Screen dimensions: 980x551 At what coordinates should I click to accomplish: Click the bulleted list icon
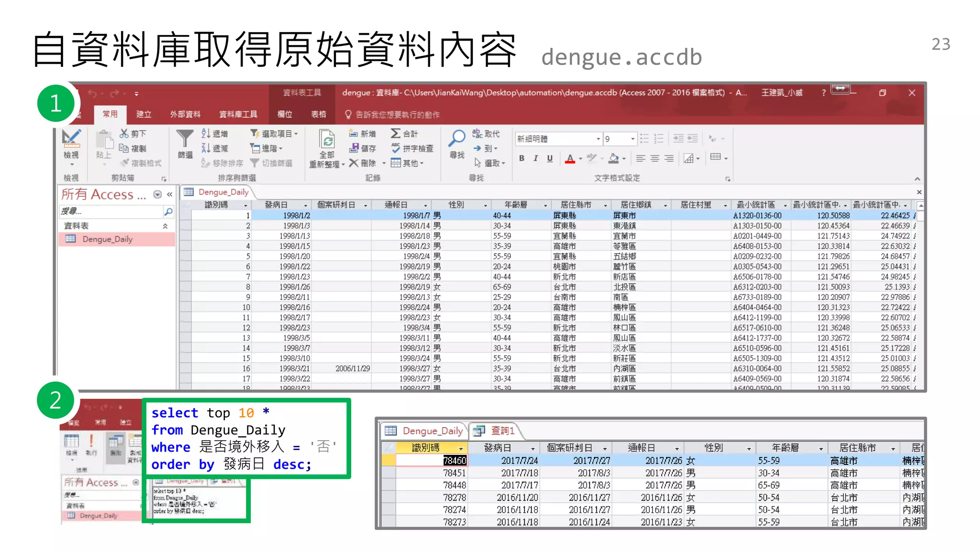pos(645,139)
